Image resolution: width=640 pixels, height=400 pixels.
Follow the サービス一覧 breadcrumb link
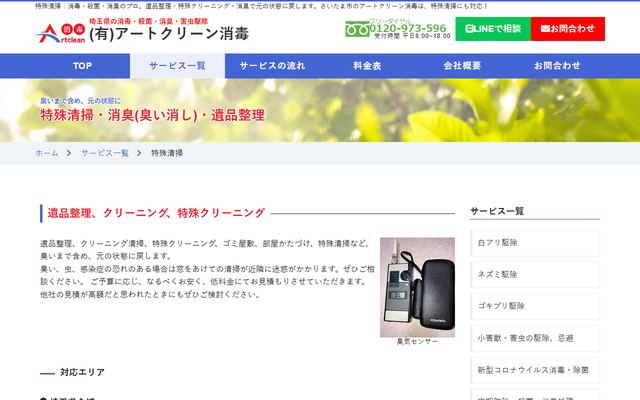pyautogui.click(x=105, y=153)
